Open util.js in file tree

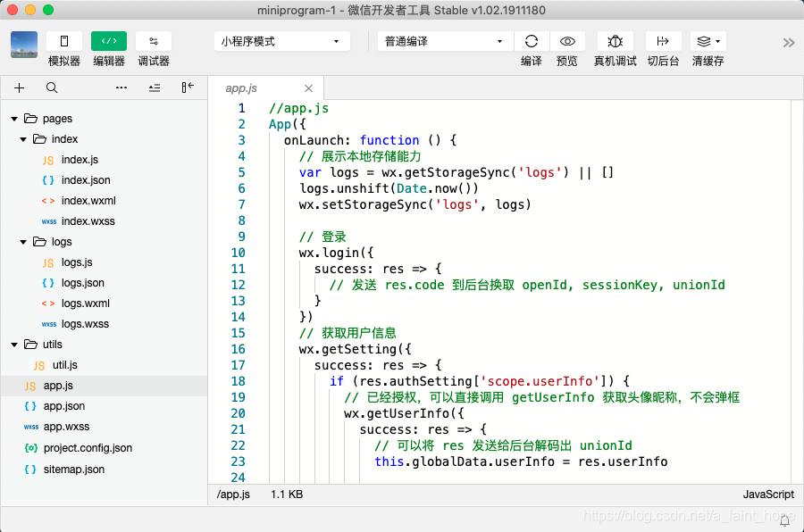pyautogui.click(x=104, y=365)
